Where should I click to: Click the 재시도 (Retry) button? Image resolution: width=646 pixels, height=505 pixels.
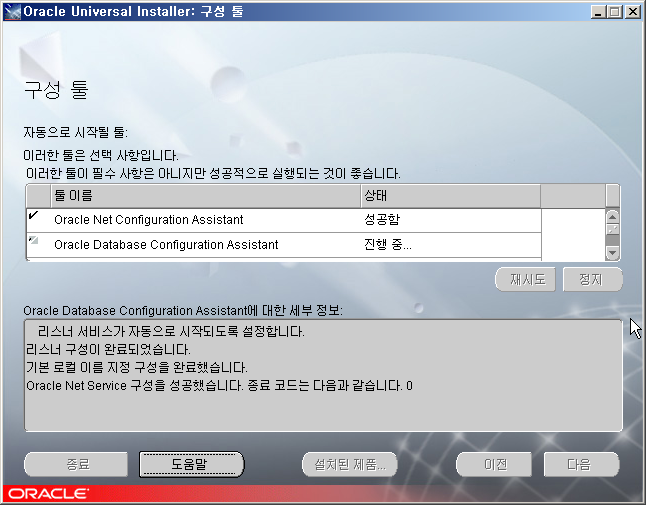[525, 280]
